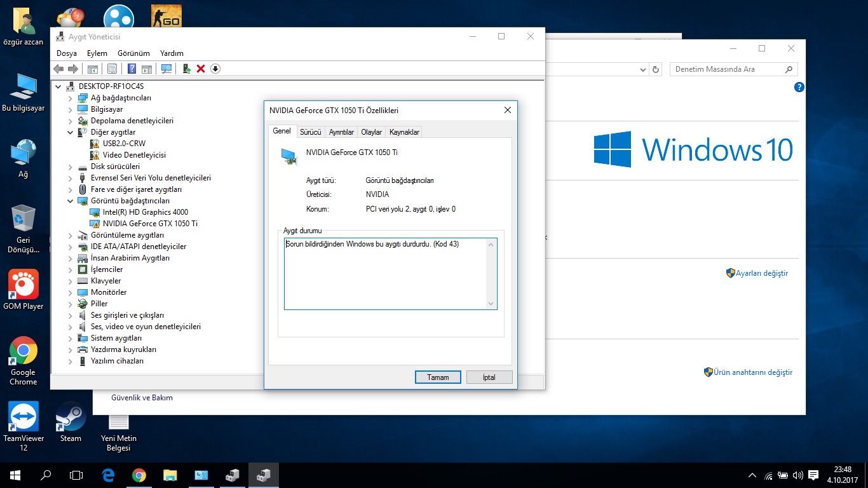Click the volume speaker tray icon

point(797,475)
